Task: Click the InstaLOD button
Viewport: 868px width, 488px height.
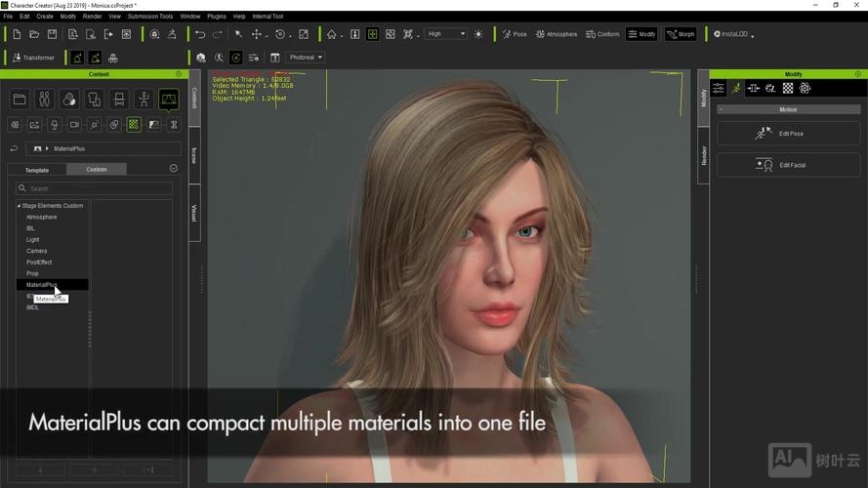Action: (734, 34)
